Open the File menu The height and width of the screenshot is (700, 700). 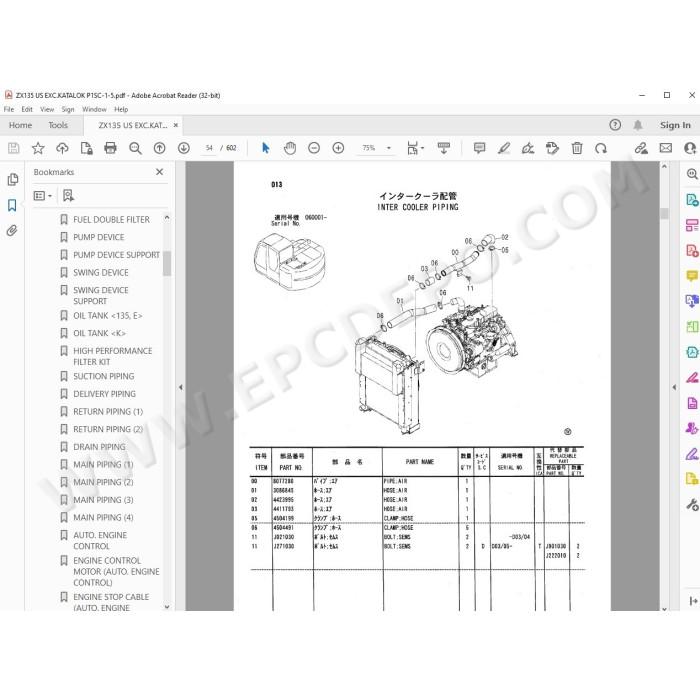click(9, 109)
